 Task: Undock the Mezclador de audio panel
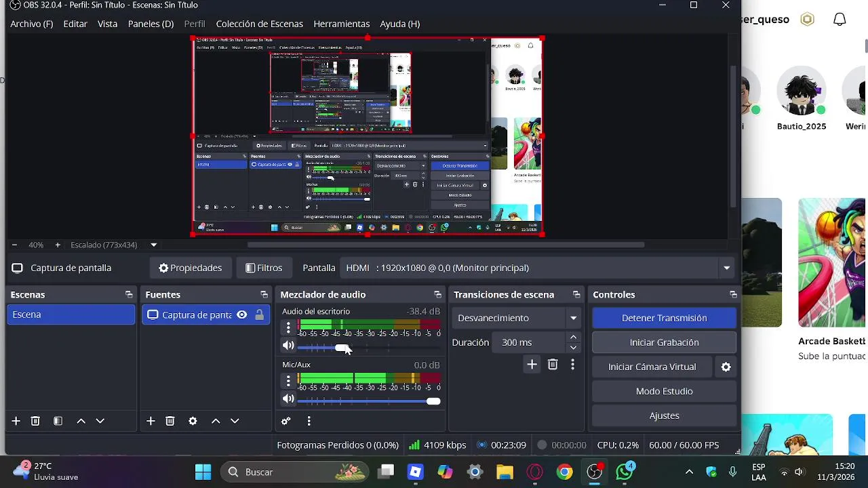(437, 295)
